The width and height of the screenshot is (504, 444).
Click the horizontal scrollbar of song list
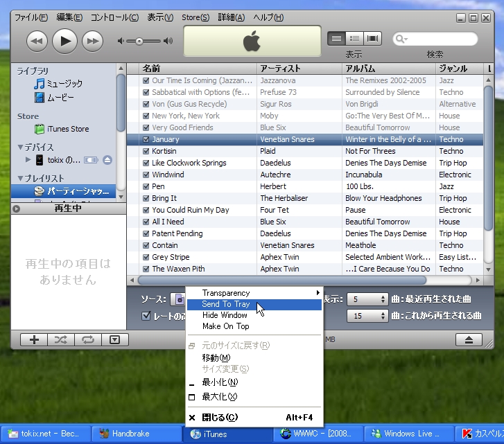[282, 281]
